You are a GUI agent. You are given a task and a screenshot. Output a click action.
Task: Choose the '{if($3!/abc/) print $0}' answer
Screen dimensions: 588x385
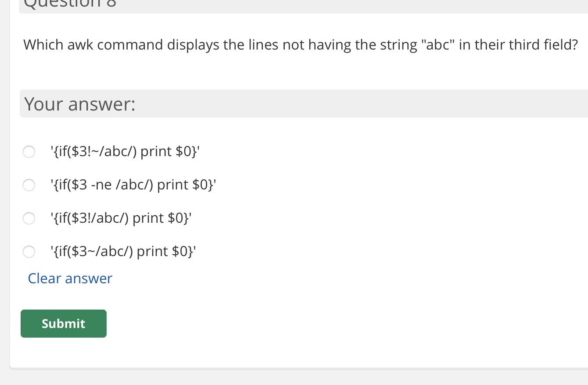point(29,218)
